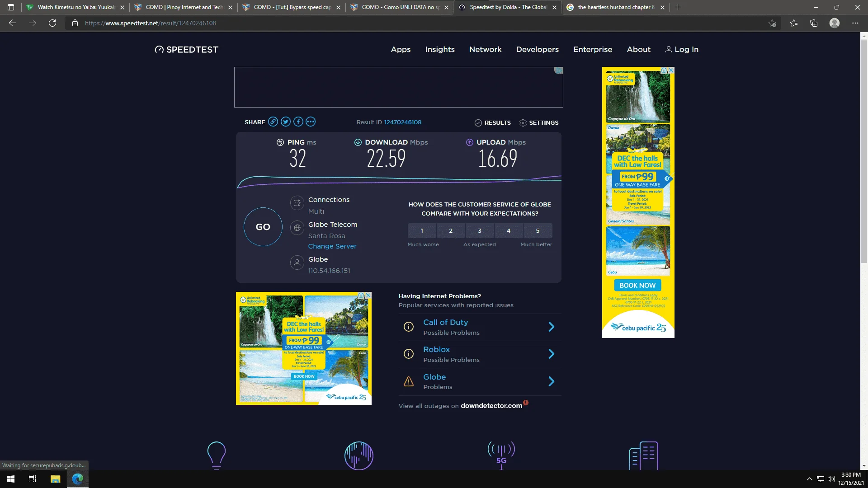Start a new test with GO
The height and width of the screenshot is (488, 868).
coord(263,227)
